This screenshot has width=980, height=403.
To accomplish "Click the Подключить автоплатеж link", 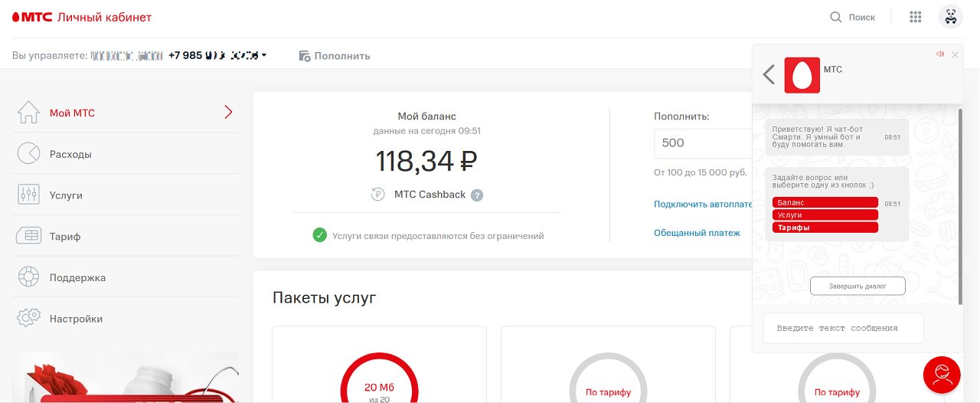I will (x=704, y=205).
